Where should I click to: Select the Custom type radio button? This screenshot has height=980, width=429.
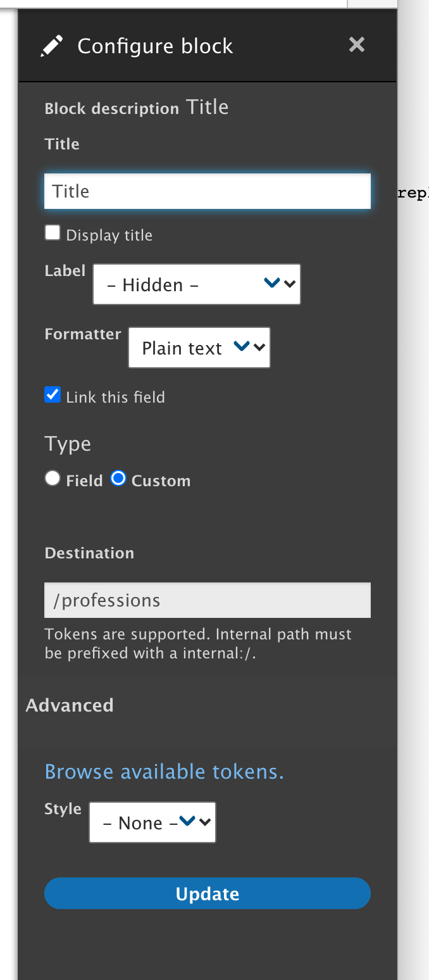point(118,479)
